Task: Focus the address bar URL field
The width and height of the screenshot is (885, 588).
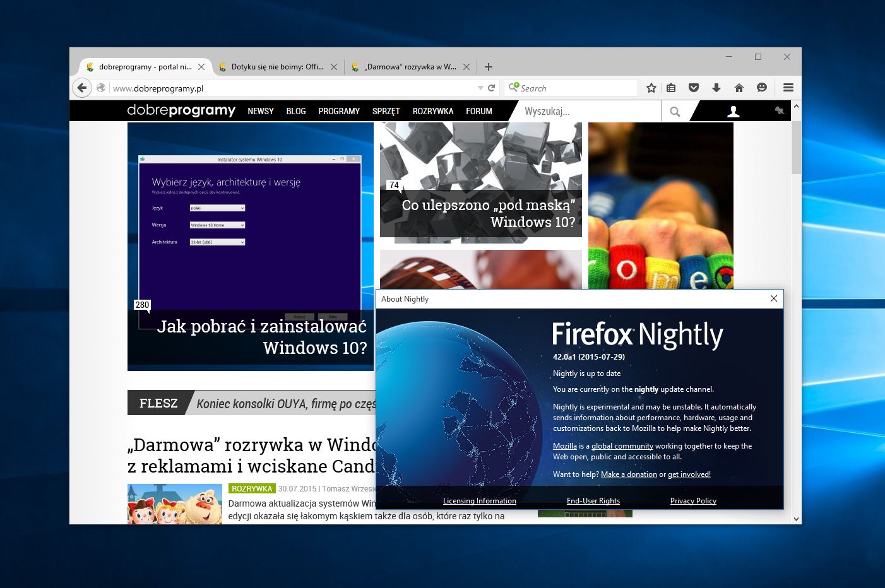Action: coord(294,88)
